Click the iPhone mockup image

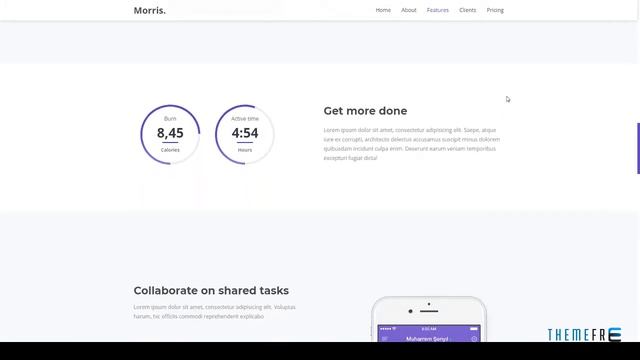[429, 319]
